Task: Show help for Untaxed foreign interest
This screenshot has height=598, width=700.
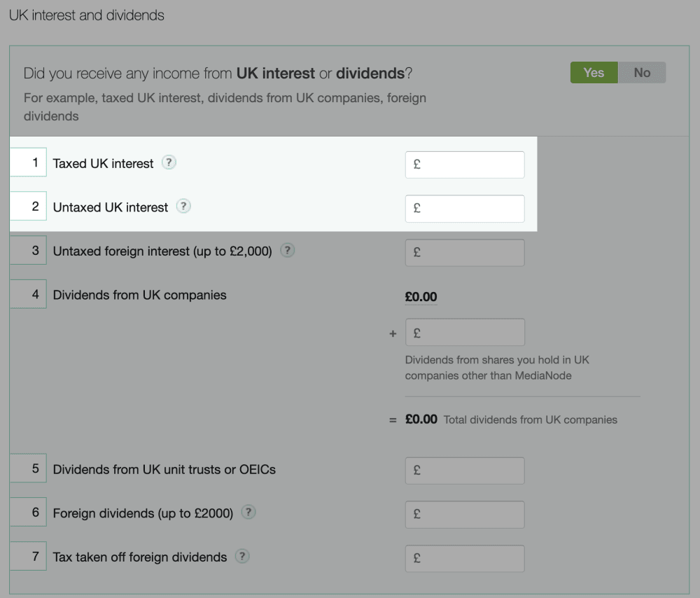Action: coord(287,250)
